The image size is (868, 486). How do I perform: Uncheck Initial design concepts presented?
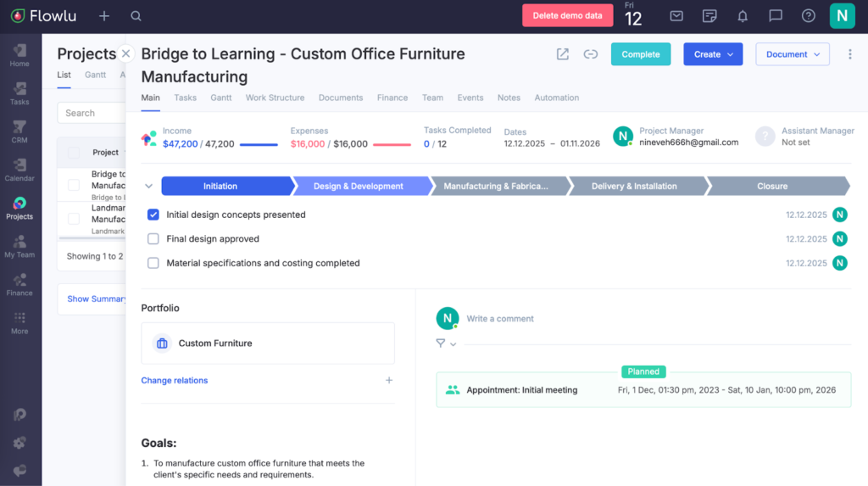point(153,215)
